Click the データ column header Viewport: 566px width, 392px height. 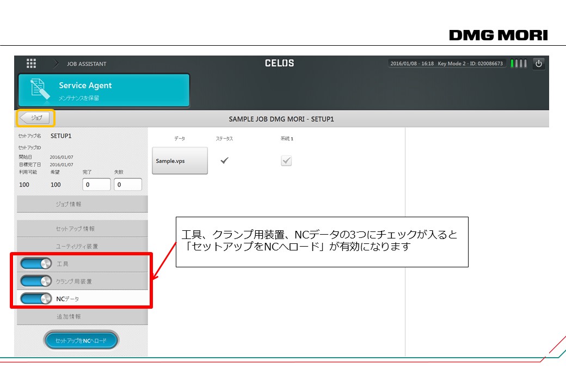(x=180, y=139)
